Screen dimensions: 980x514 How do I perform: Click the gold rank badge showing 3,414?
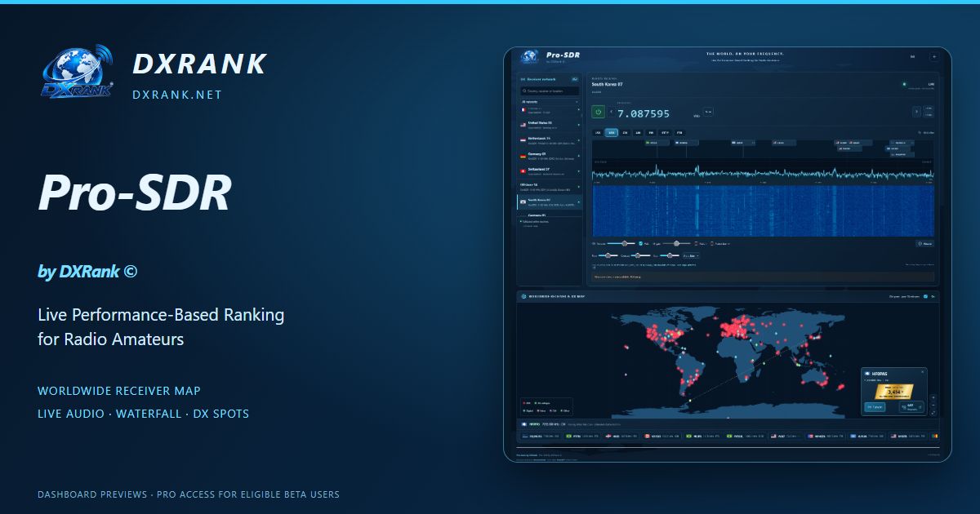click(x=894, y=392)
